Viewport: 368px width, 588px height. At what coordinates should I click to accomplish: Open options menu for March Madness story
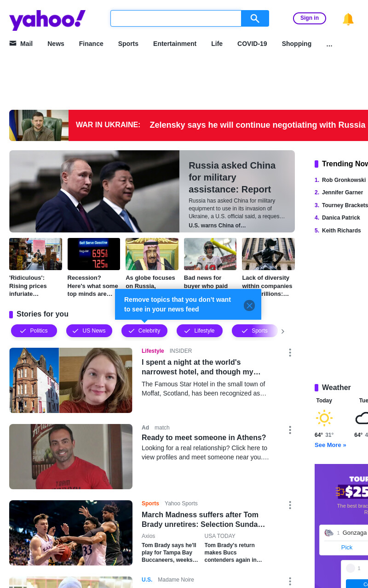[290, 505]
